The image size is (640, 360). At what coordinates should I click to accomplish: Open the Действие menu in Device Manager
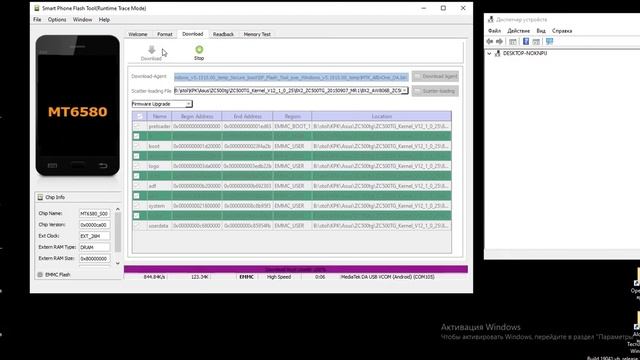(x=519, y=31)
